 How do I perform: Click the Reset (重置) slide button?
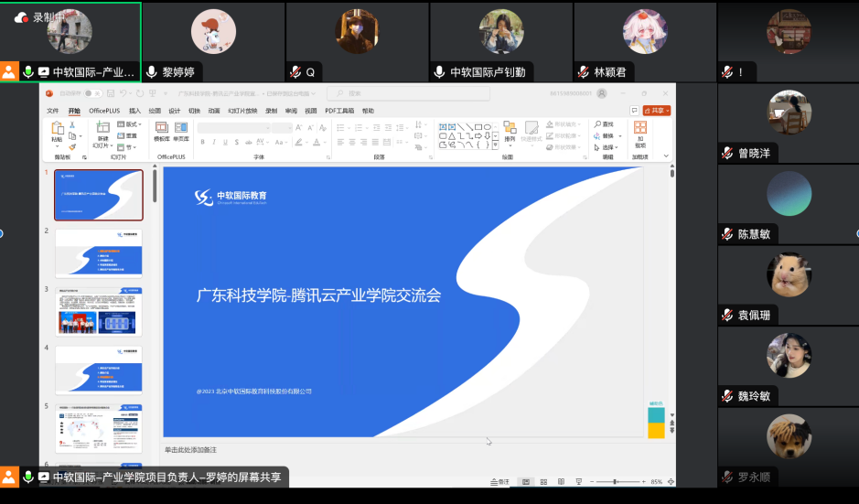[x=127, y=136]
